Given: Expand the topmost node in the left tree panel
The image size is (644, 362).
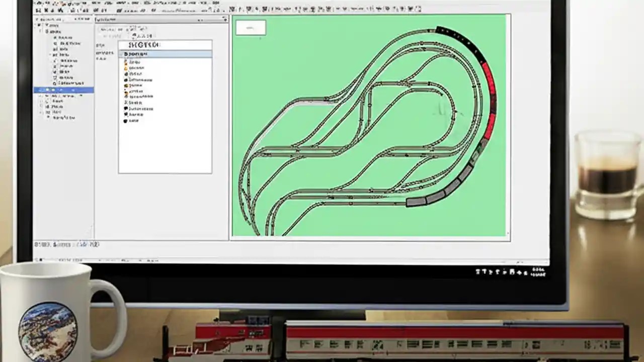Looking at the screenshot, I should pyautogui.click(x=36, y=25).
